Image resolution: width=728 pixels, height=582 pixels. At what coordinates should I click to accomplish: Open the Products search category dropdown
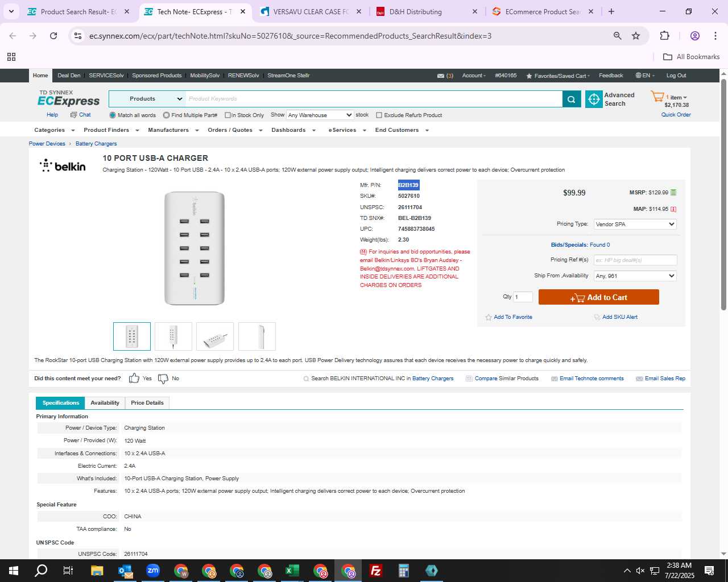click(147, 99)
